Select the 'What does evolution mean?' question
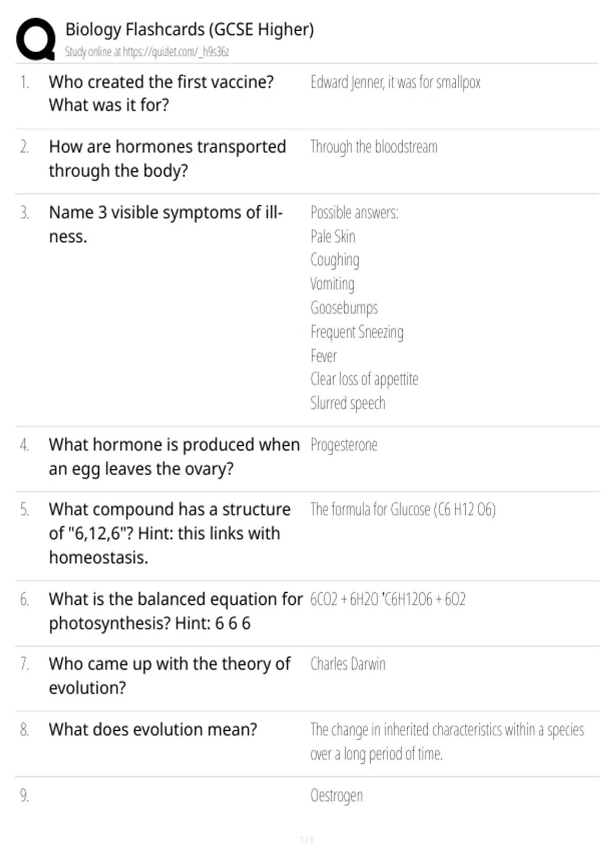 pyautogui.click(x=153, y=730)
